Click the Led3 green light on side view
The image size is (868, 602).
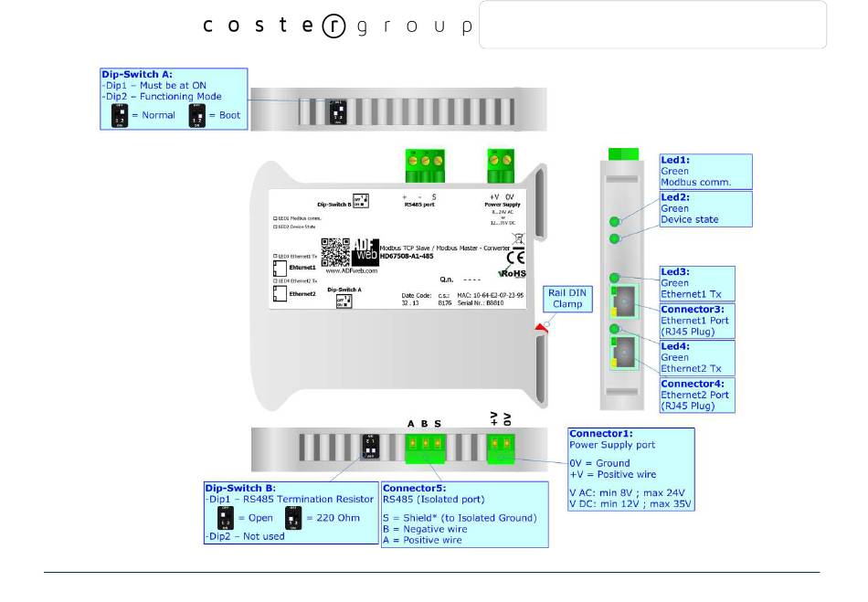[614, 278]
